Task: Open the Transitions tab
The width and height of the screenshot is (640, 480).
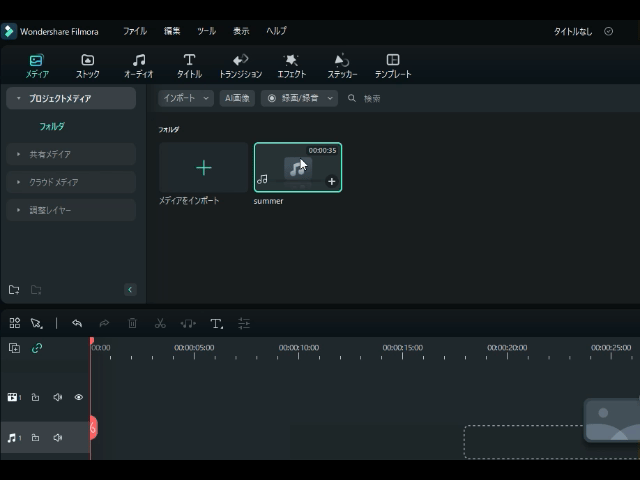Action: [x=240, y=66]
